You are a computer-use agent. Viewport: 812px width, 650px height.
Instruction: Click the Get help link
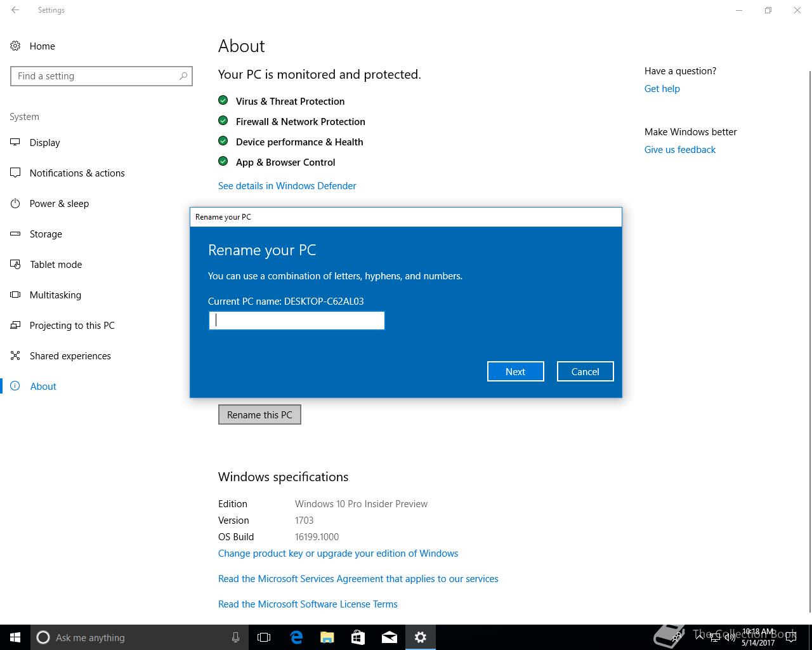tap(662, 88)
